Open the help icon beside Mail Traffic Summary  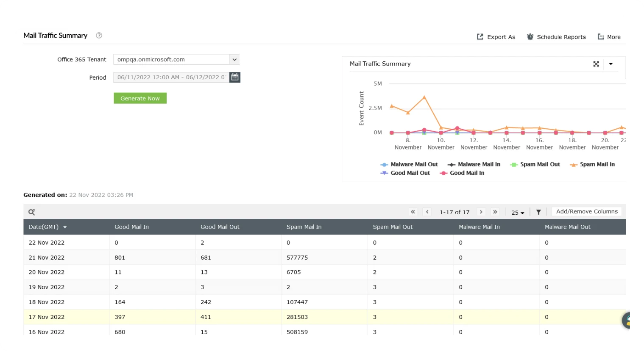pyautogui.click(x=99, y=36)
